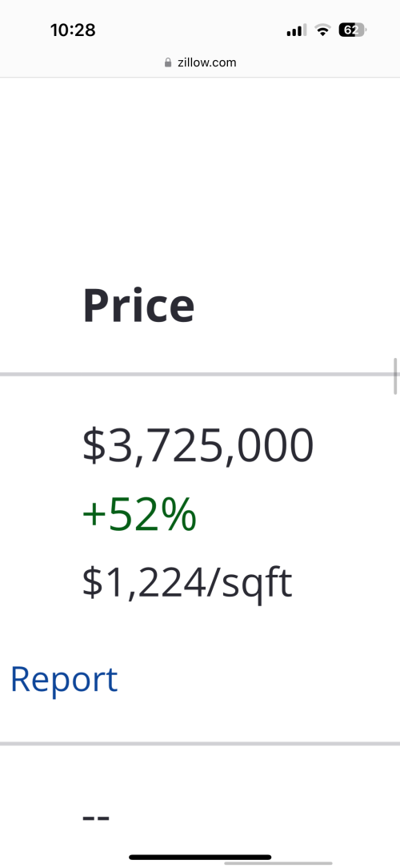Image resolution: width=400 pixels, height=868 pixels.
Task: Tap the dollar sign of $3,725,000
Action: click(92, 445)
